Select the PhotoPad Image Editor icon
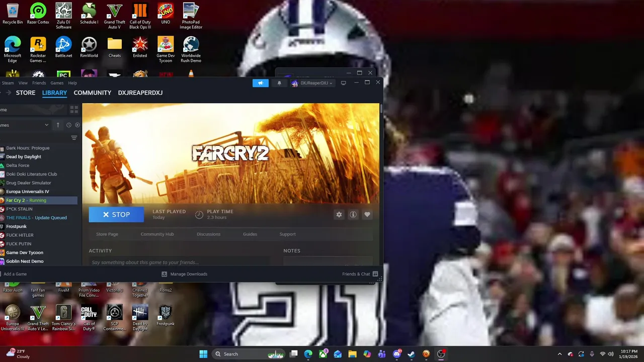Screen dimensions: 644x362 pos(191,16)
